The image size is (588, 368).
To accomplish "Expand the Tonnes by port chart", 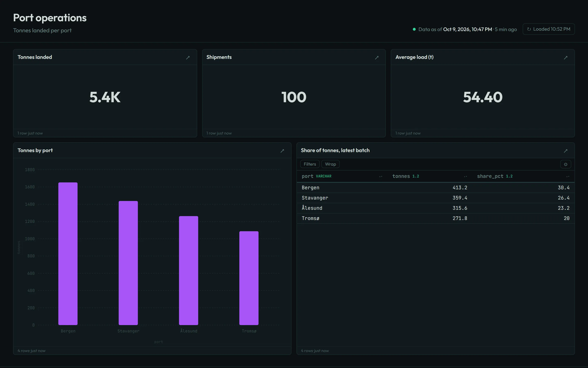I will point(282,151).
